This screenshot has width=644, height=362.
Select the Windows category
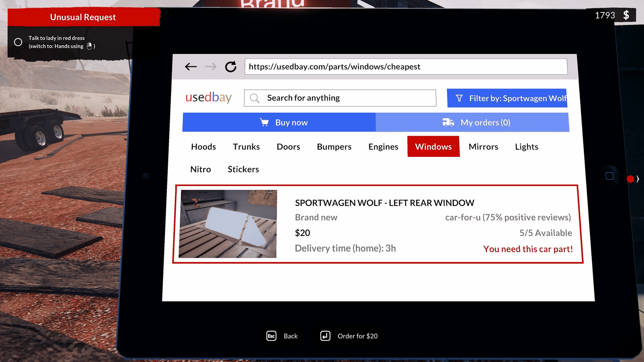pyautogui.click(x=433, y=146)
